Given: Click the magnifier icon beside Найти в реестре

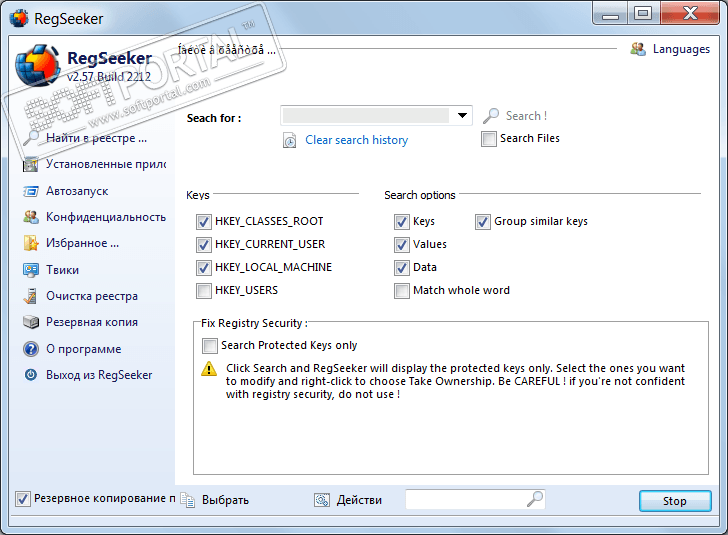Looking at the screenshot, I should tap(31, 138).
